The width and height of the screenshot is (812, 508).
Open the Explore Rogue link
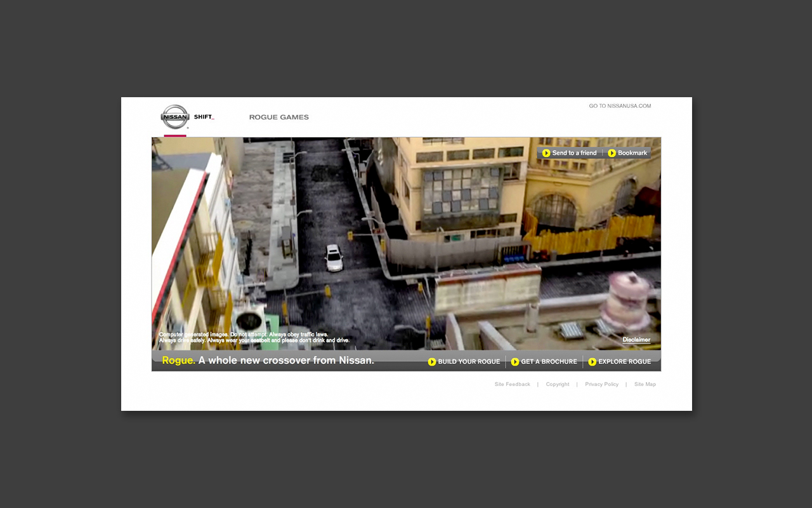click(x=625, y=362)
